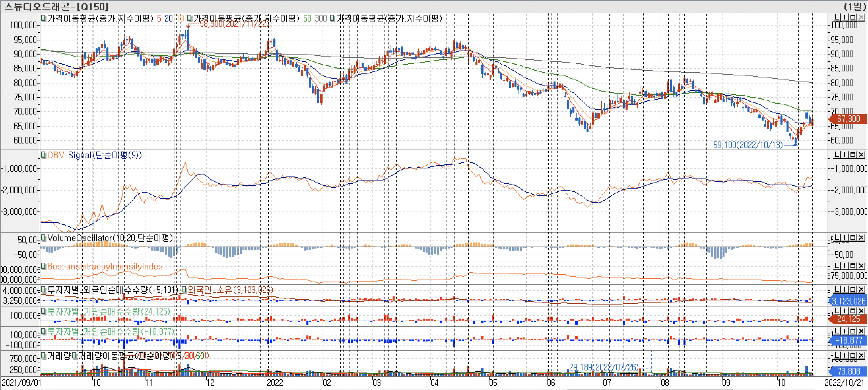Viewport: 868px width, 390px height.
Task: Toggle the OBV legend checkbox
Action: 43,155
